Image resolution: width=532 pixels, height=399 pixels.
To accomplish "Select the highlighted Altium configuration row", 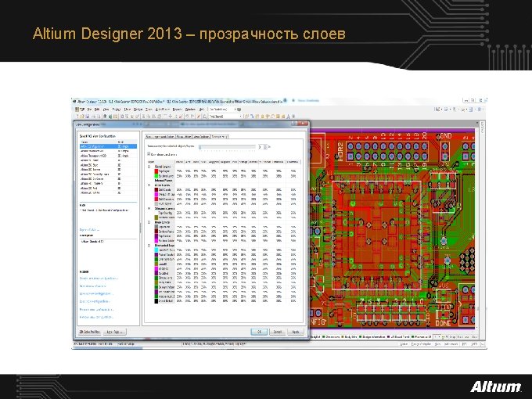I will tap(108, 146).
